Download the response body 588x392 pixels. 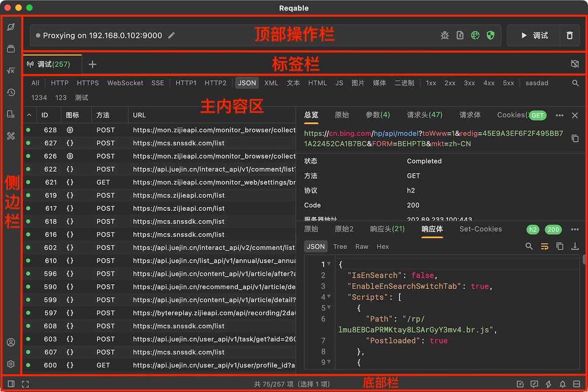[x=574, y=246]
